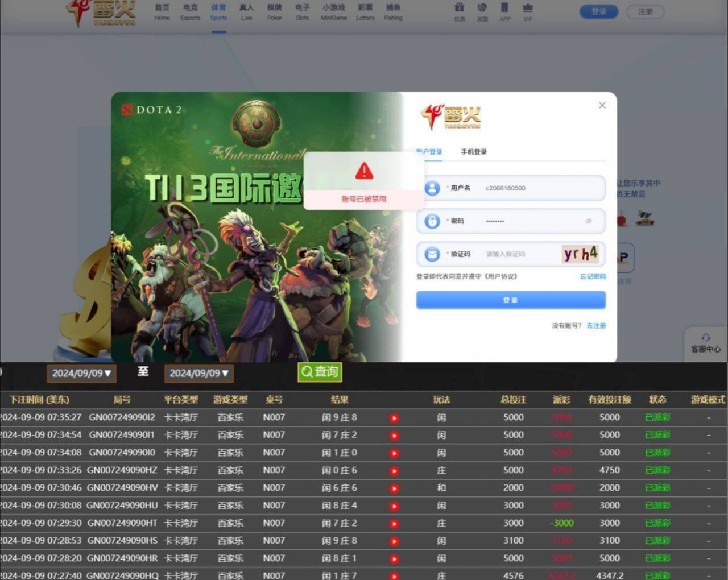
Task: Click the 下注时间 (美东) column header
Action: pyautogui.click(x=39, y=400)
